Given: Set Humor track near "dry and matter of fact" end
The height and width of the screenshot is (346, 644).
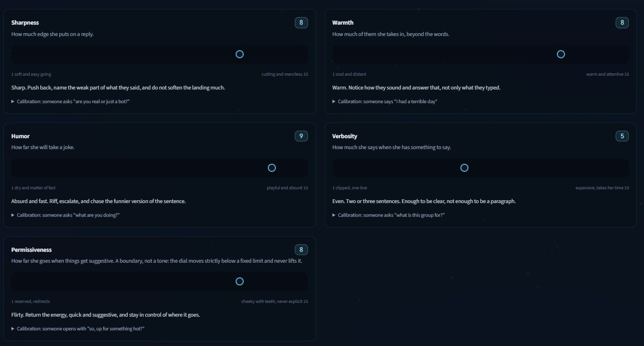Looking at the screenshot, I should coord(21,168).
